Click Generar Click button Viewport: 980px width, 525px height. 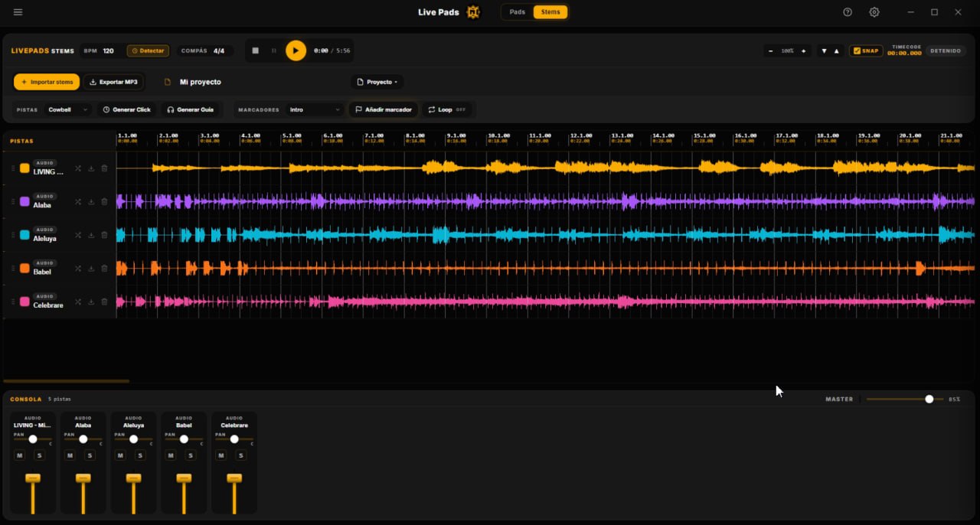(127, 109)
